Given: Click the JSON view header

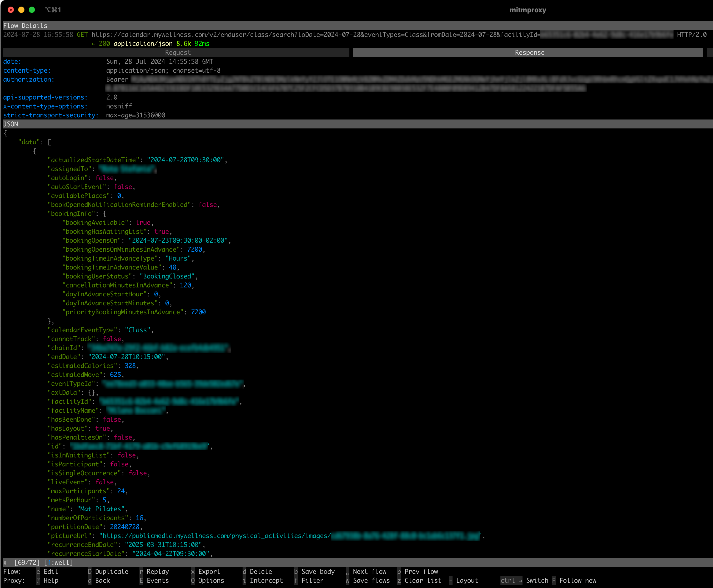Looking at the screenshot, I should 358,124.
